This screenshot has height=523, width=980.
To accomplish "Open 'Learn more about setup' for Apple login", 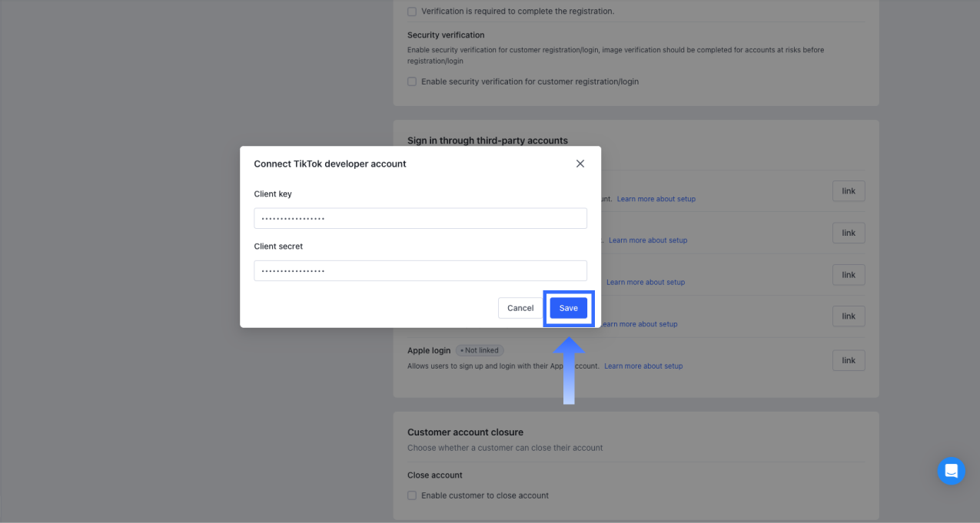I will 643,366.
